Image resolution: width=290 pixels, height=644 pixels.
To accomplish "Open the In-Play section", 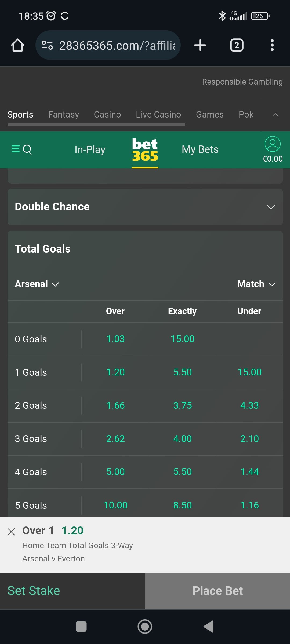I will click(x=90, y=149).
